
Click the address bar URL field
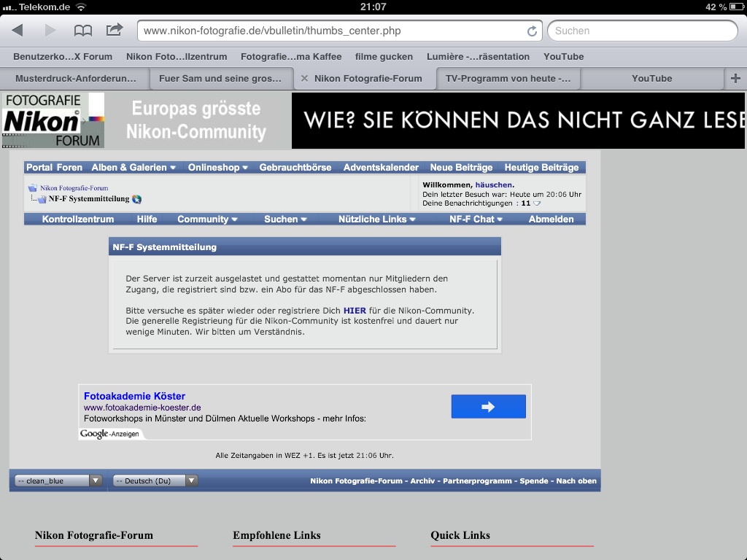point(339,31)
